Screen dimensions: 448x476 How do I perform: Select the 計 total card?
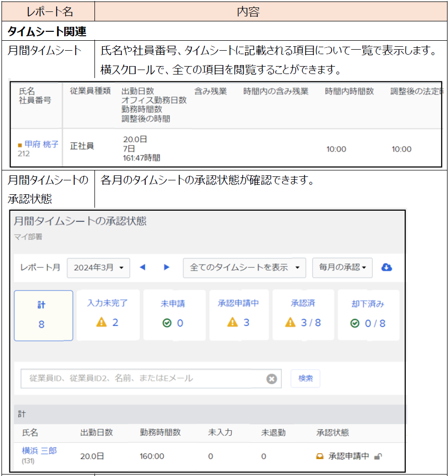pos(43,316)
